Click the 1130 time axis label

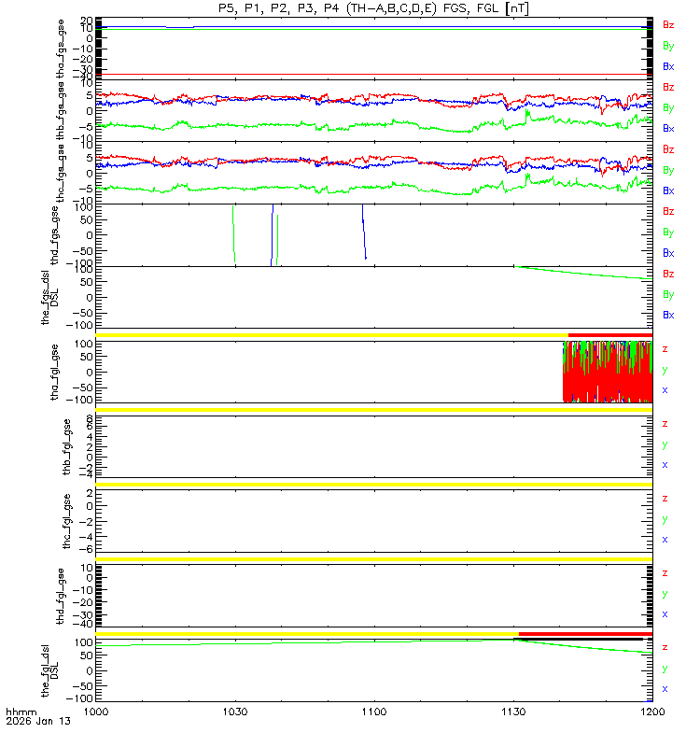(514, 712)
